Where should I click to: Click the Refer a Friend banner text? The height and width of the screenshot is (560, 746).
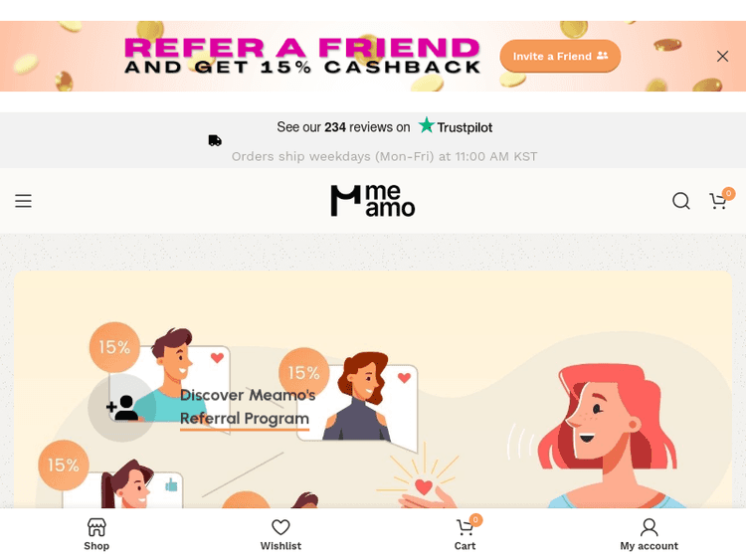point(302,56)
